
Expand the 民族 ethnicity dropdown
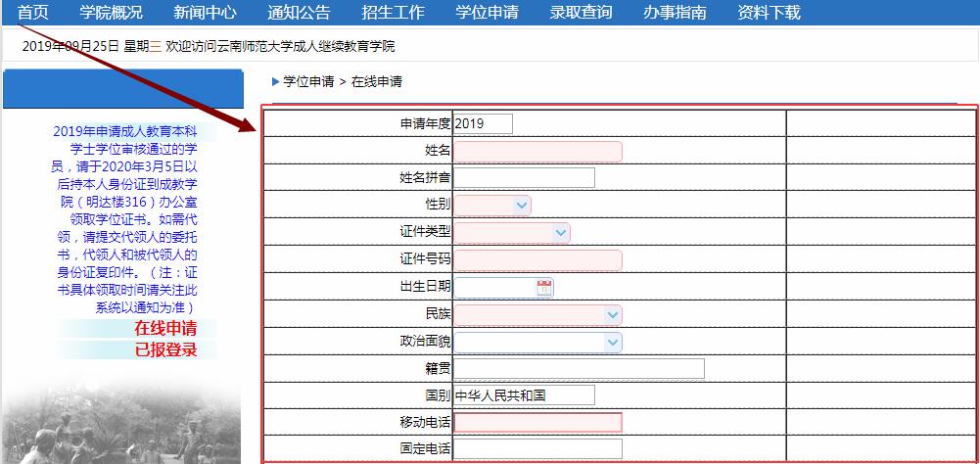click(x=538, y=315)
